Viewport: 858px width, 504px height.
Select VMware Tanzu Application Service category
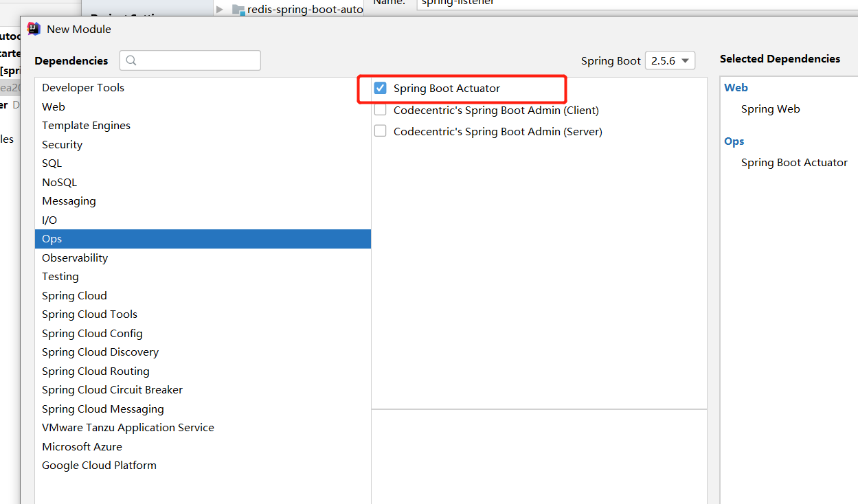pos(203,428)
